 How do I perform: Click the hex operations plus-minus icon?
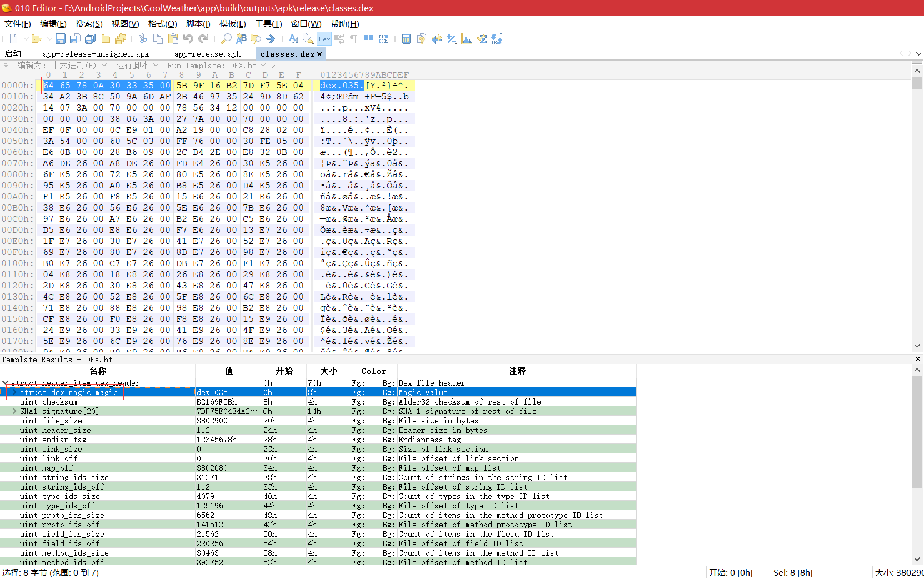point(452,39)
